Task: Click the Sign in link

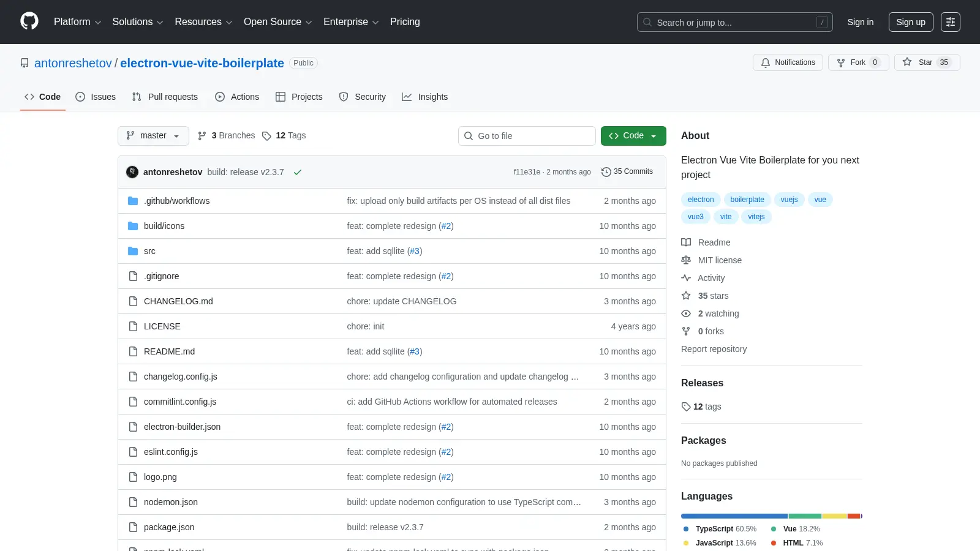Action: (861, 22)
